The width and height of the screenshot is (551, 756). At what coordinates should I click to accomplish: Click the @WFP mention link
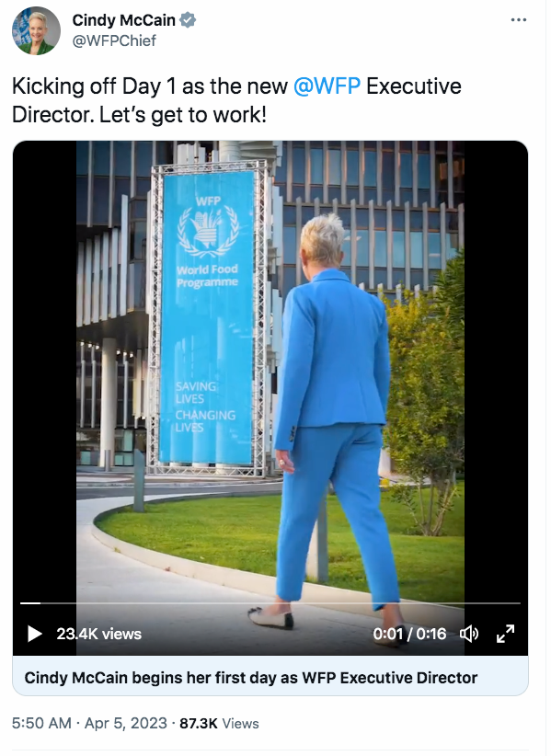327,86
